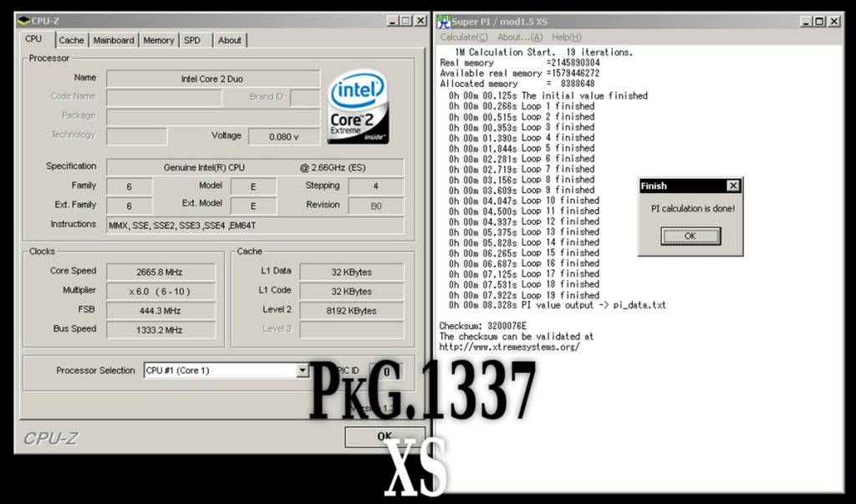Screen dimensions: 856x504
Task: Click the Stepping value 4
Action: coord(376,186)
